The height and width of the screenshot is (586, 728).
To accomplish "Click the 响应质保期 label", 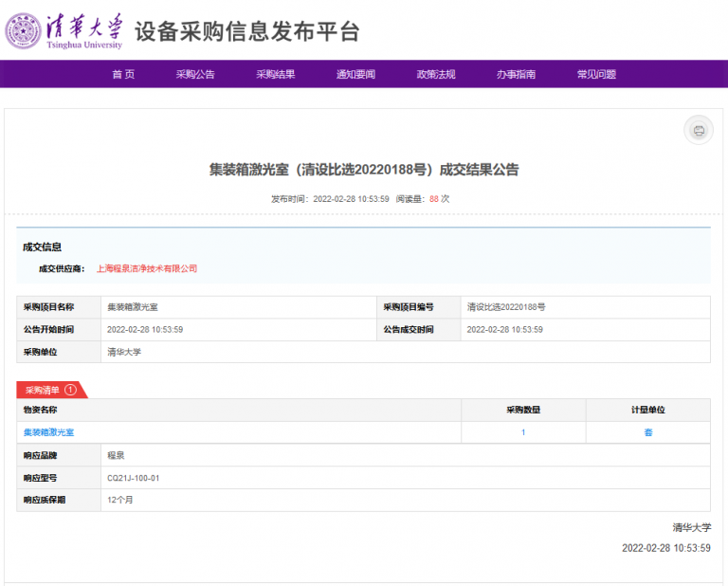I will coord(45,500).
